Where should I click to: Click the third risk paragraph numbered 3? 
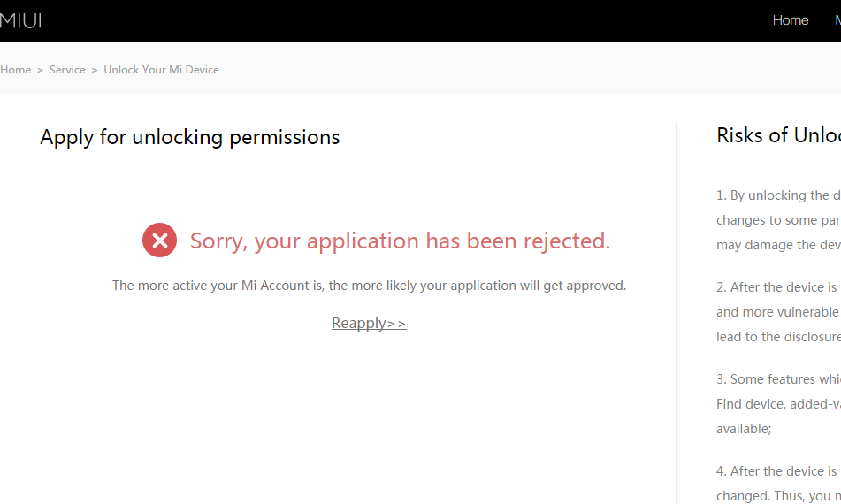click(778, 403)
